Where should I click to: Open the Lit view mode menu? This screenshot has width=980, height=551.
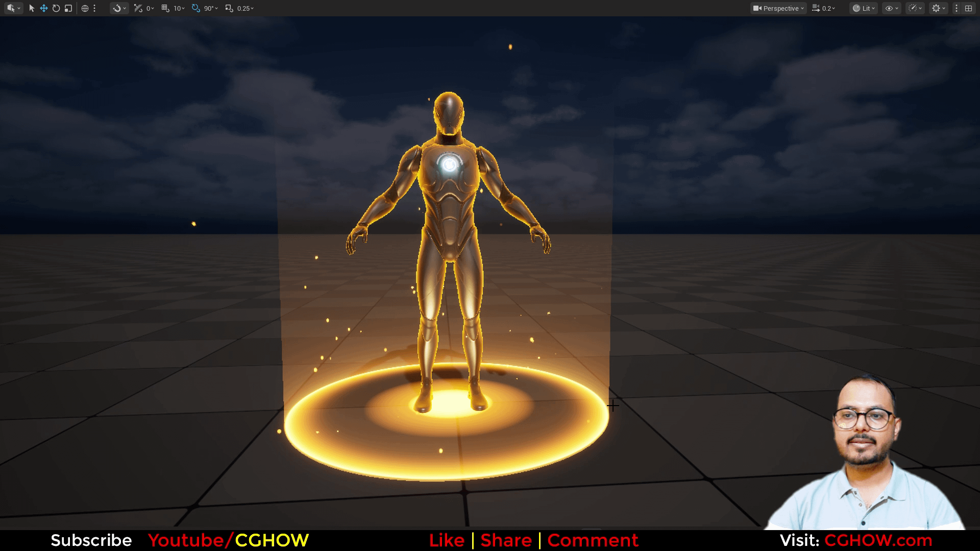coord(864,8)
